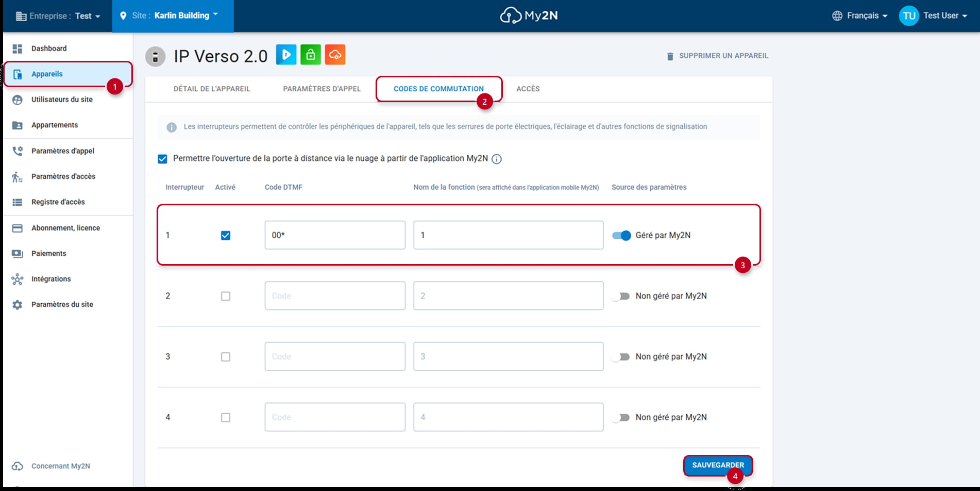This screenshot has height=491, width=980.
Task: Click the Paramètres du site gear icon
Action: click(x=18, y=305)
